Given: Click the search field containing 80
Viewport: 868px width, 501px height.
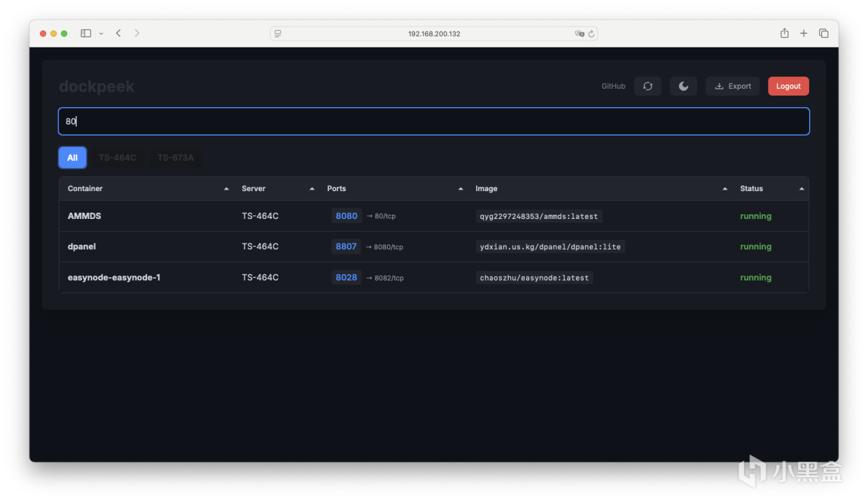Looking at the screenshot, I should (x=434, y=121).
